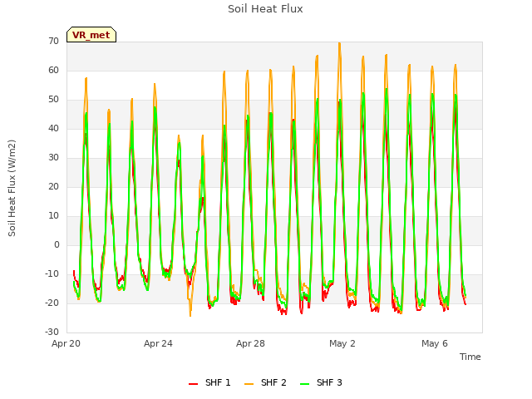Click the Apr 28 x-axis tick label
532x399 pixels.
(250, 343)
